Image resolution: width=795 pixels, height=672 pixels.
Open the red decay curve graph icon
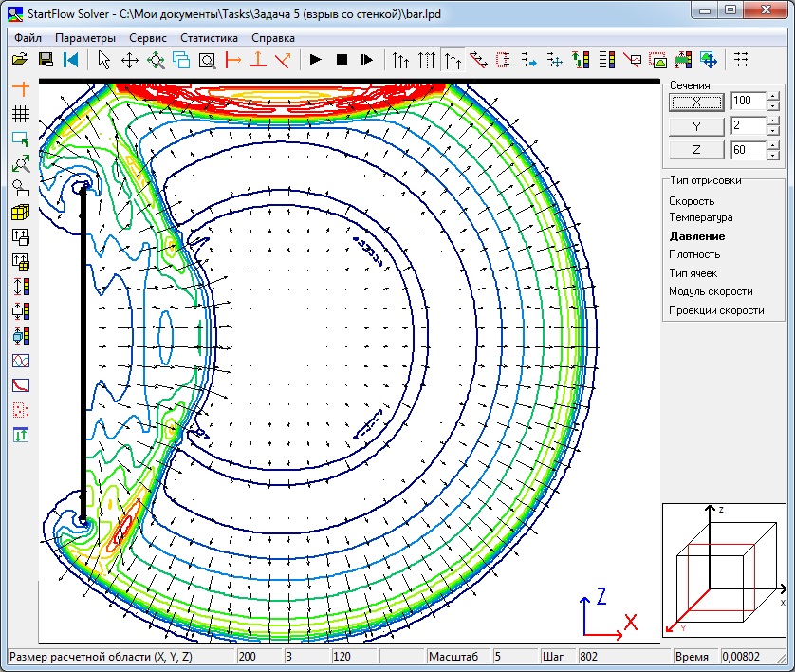pos(21,385)
